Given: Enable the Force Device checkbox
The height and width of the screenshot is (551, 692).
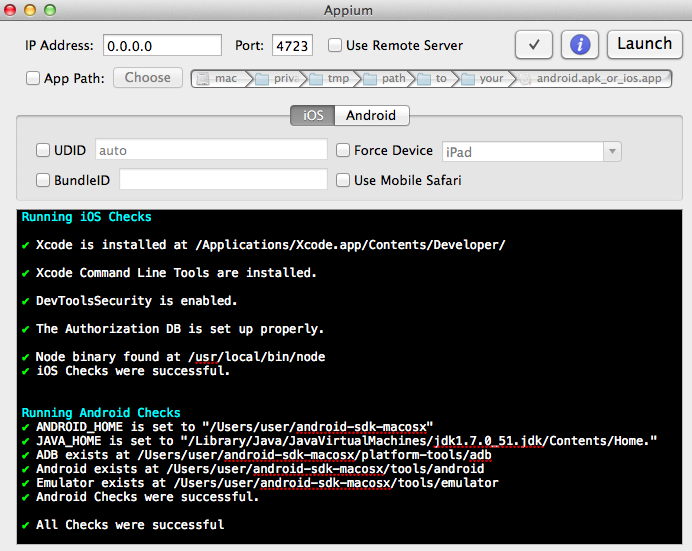Looking at the screenshot, I should coord(343,150).
